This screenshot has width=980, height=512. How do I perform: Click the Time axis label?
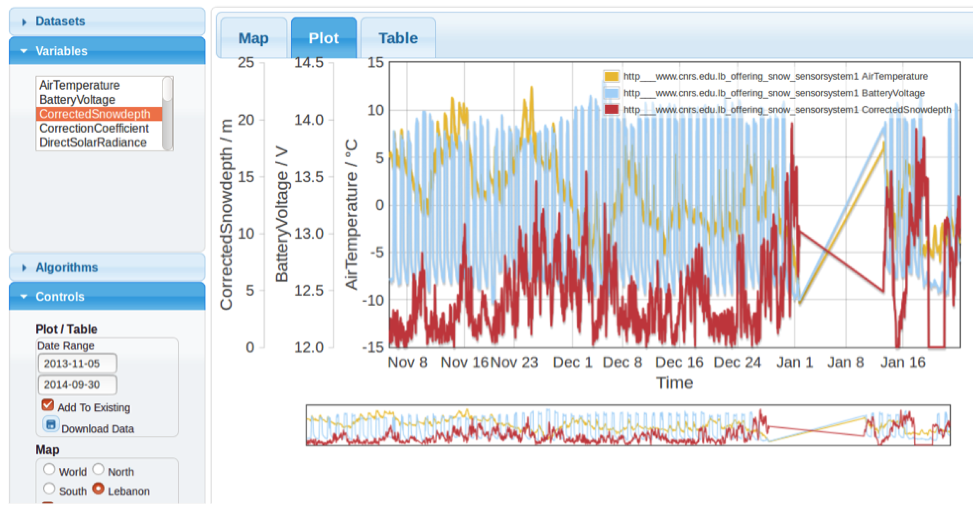tap(675, 383)
